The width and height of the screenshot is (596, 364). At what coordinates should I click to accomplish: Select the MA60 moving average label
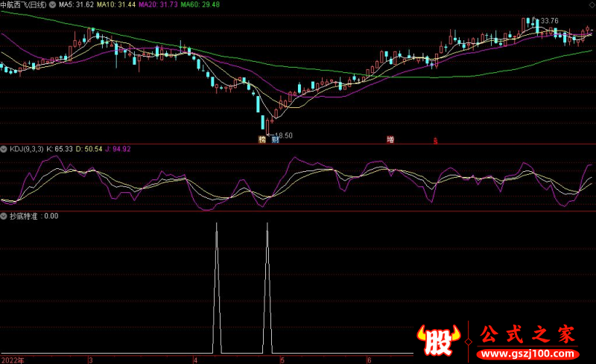coord(200,5)
